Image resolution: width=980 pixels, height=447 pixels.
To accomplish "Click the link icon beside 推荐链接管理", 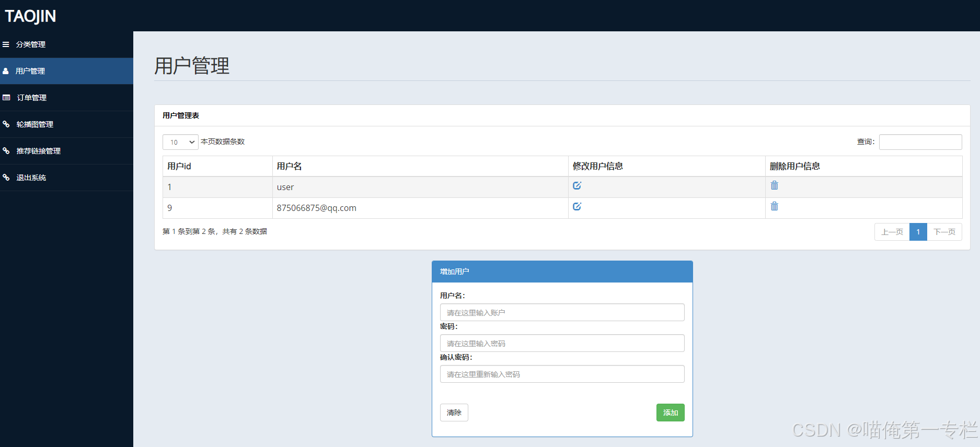I will 6,151.
